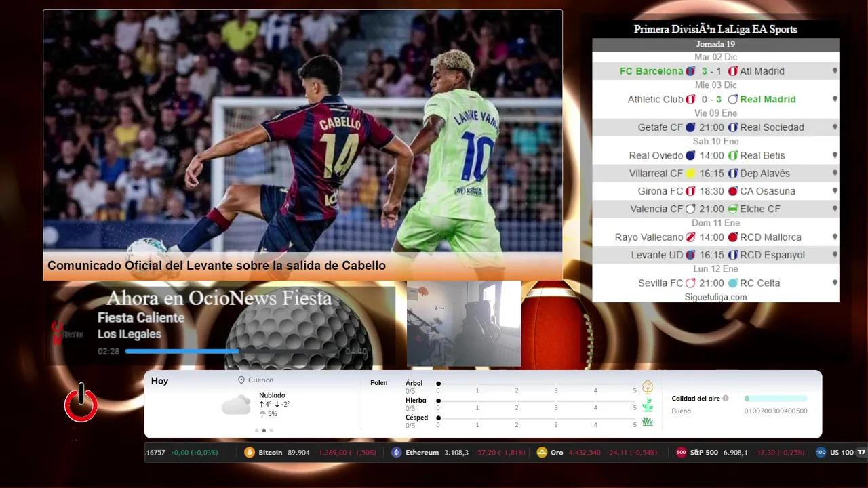Image resolution: width=868 pixels, height=488 pixels.
Task: Click the OcioNews station logo beside song
Action: [68, 332]
